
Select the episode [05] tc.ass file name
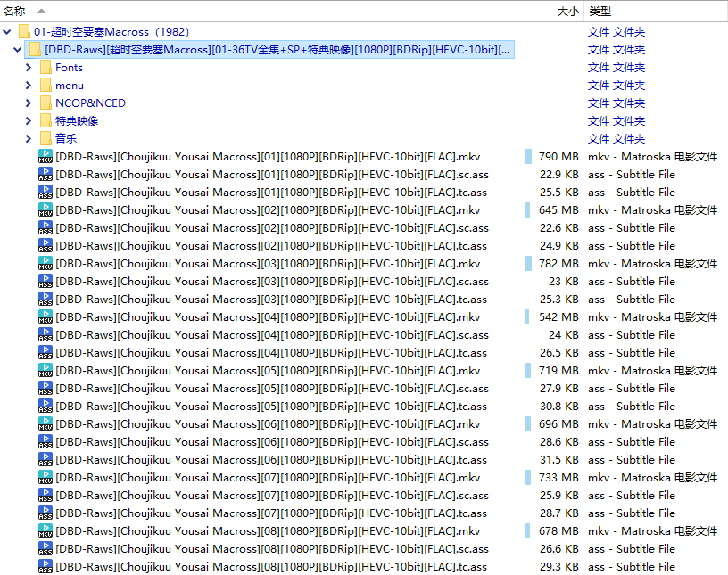[271, 407]
